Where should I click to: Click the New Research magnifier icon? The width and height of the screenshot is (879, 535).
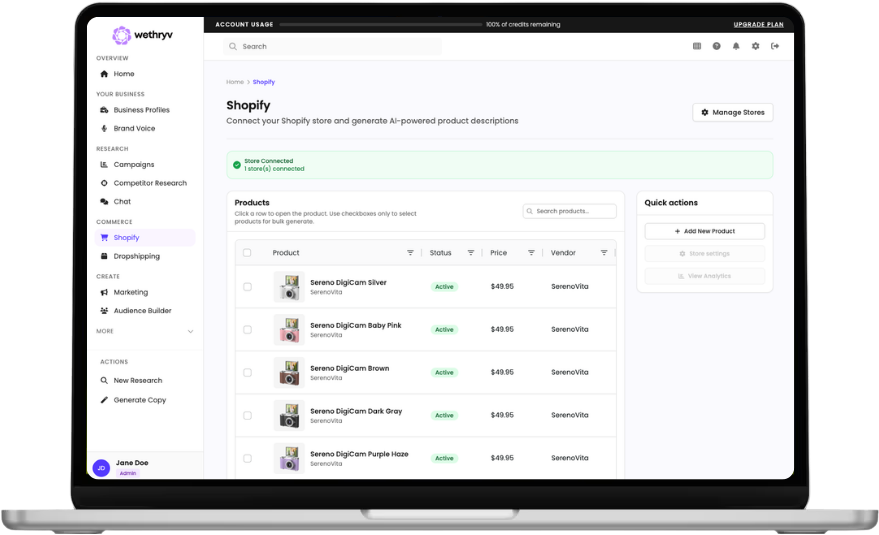point(104,380)
